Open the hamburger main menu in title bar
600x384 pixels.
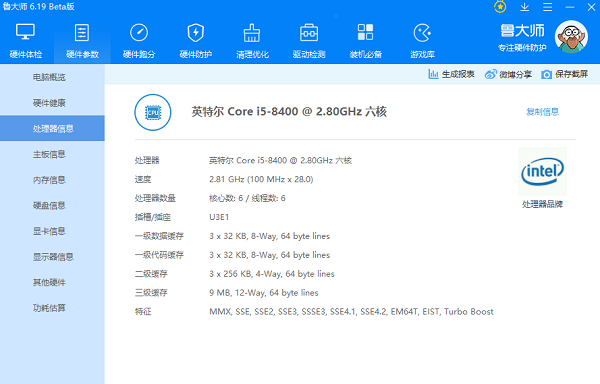(x=548, y=7)
